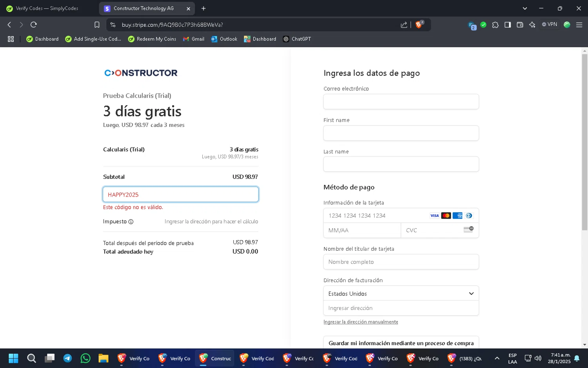This screenshot has height=368, width=588.
Task: Open the 7:41 a.m. clock in the taskbar
Action: 560,358
